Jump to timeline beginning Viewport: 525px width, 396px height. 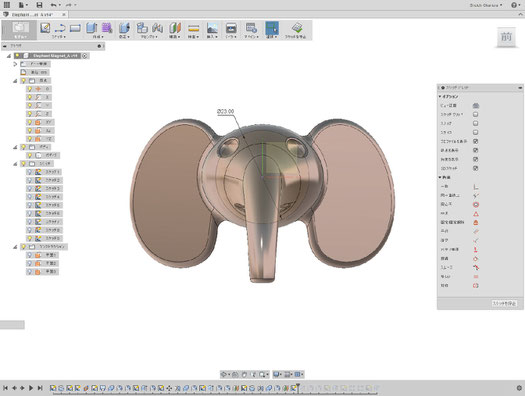coord(5,388)
